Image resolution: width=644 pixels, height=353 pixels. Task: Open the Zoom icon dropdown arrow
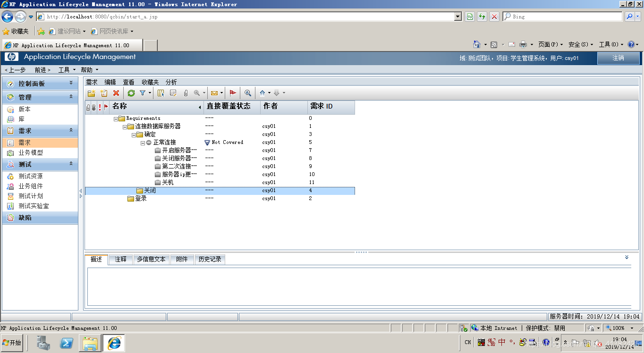point(204,93)
